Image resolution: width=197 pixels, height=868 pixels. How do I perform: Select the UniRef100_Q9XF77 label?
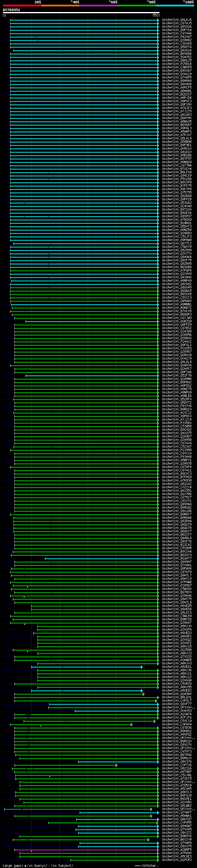tap(176, 704)
